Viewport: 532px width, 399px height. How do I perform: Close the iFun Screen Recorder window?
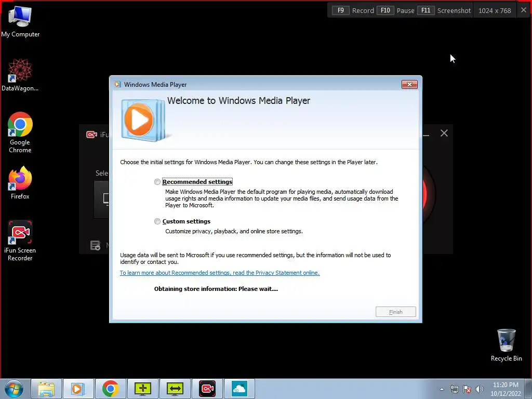[x=444, y=133]
